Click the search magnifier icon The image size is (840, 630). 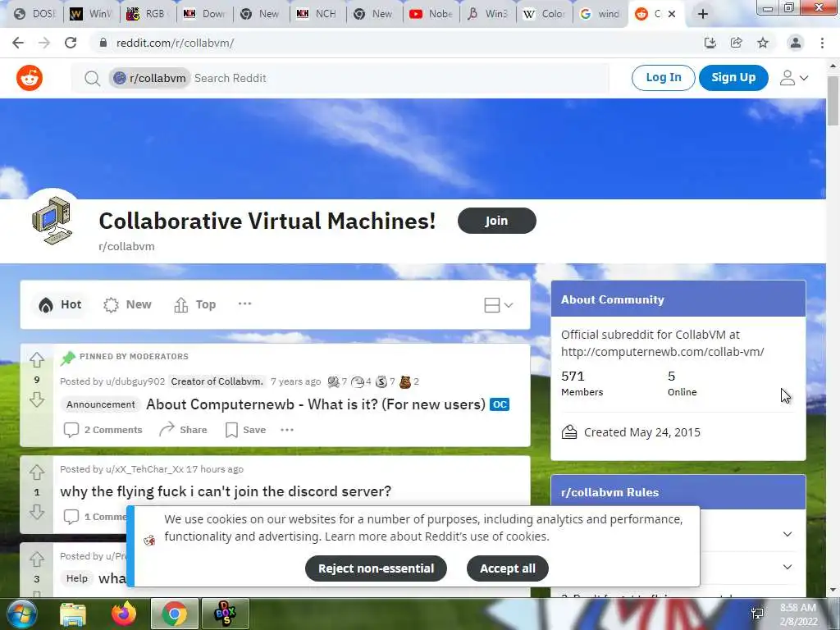[x=92, y=79]
